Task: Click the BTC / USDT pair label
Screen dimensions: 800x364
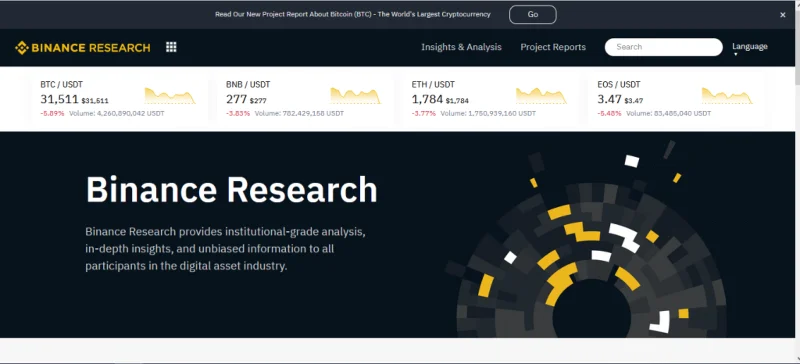Action: click(61, 85)
